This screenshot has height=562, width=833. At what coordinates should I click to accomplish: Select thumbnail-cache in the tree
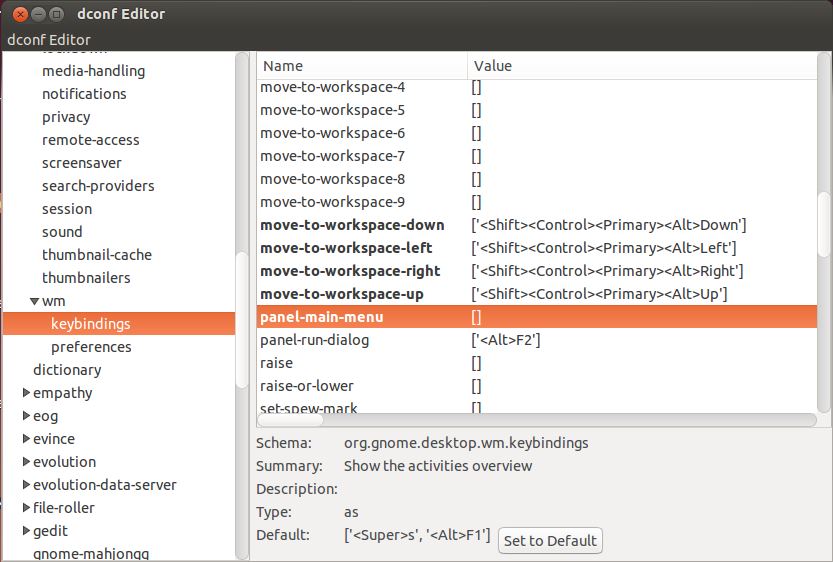[x=97, y=255]
